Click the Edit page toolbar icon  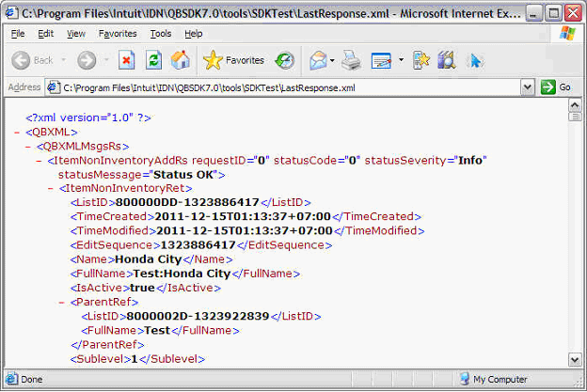tap(381, 60)
